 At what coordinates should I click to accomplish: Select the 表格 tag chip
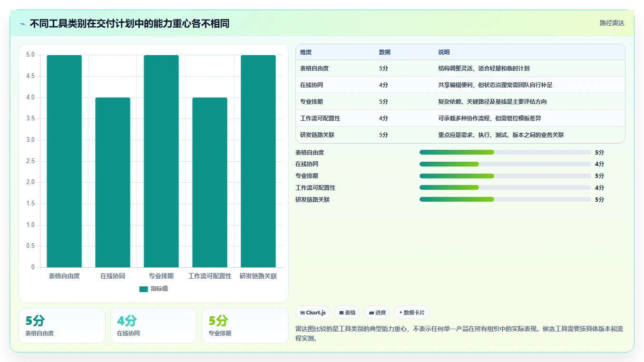pos(347,313)
